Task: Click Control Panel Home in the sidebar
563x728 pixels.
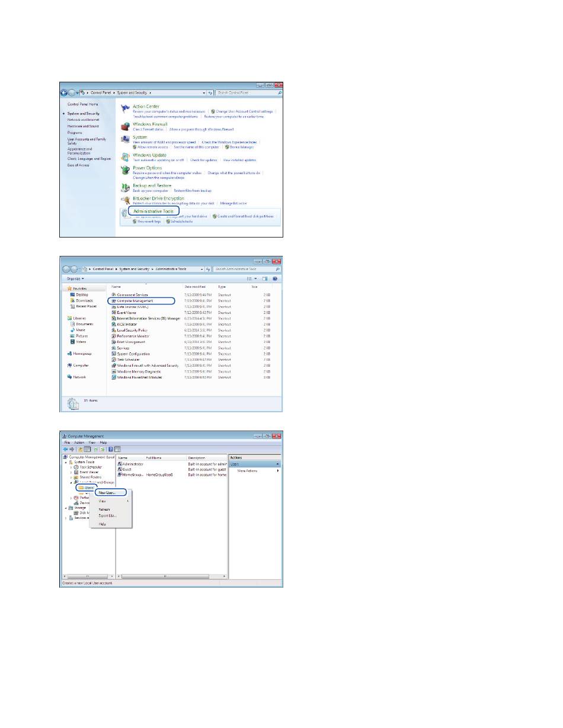Action: tap(82, 104)
